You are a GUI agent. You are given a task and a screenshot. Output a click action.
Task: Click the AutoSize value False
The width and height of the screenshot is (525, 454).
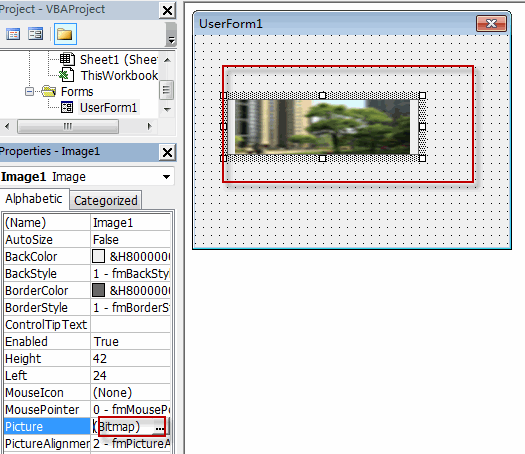[131, 240]
